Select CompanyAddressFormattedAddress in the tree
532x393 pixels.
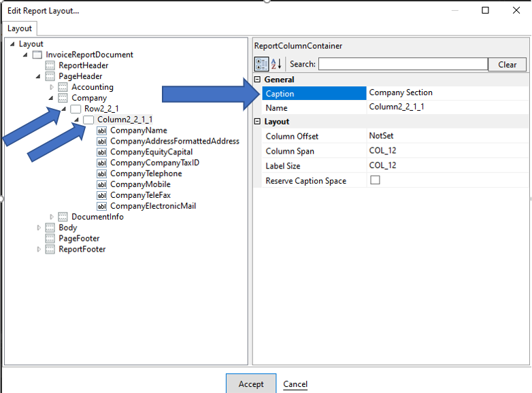point(175,141)
